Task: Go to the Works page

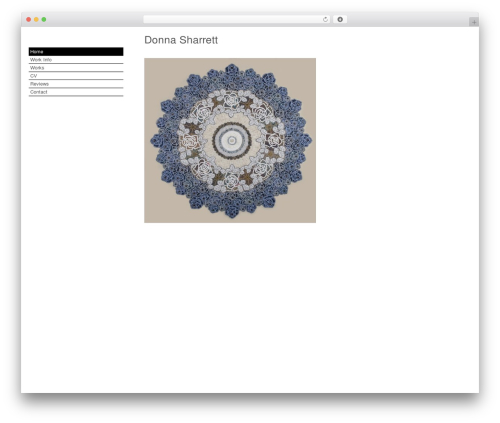Action: tap(76, 68)
